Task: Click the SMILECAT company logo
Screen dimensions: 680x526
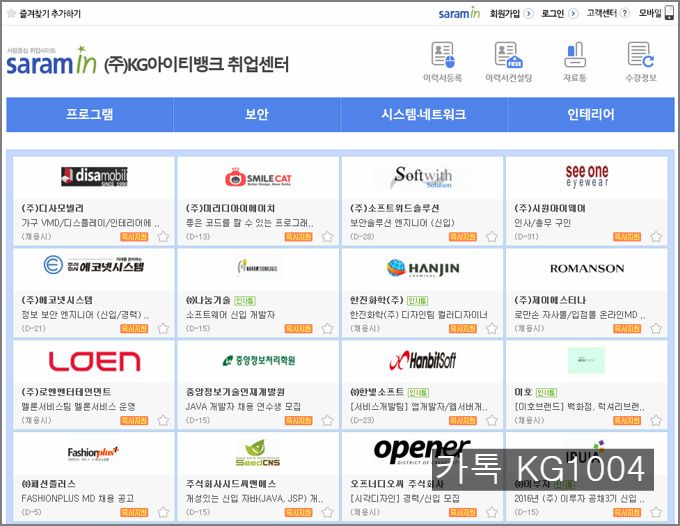Action: (x=258, y=177)
